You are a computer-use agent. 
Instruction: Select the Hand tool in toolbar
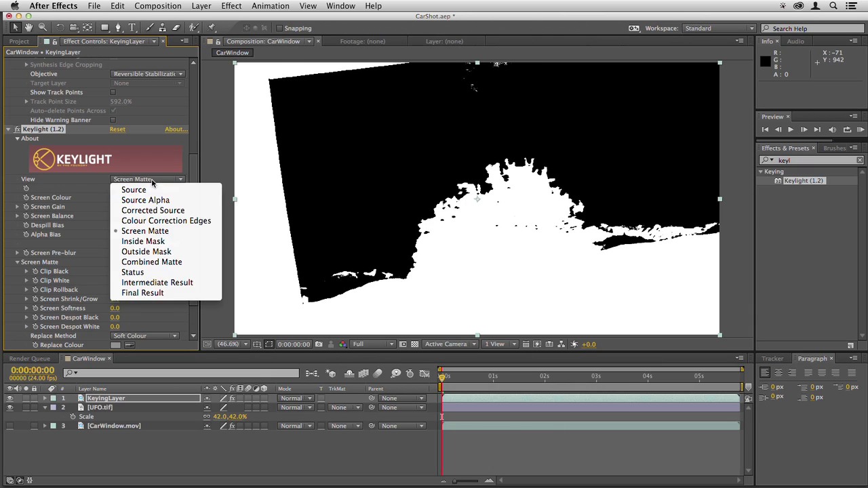[28, 28]
